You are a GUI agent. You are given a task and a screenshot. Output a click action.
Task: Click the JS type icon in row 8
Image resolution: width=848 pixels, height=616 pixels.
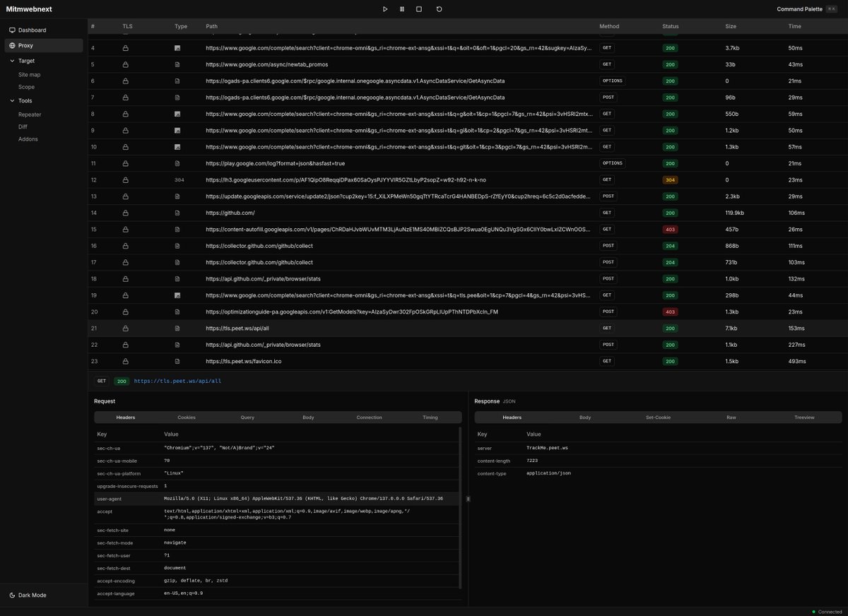click(178, 114)
